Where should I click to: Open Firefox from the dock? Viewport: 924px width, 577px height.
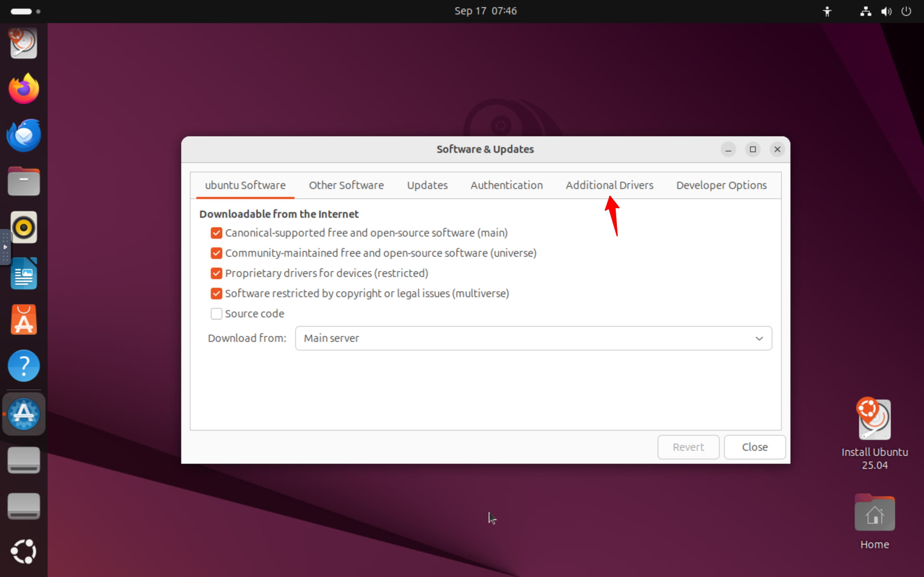coord(24,89)
